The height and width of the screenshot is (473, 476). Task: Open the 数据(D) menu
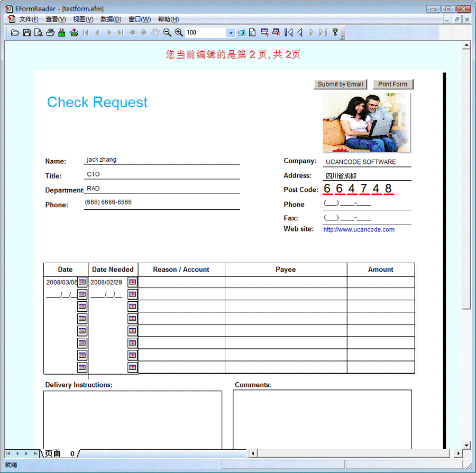click(x=111, y=19)
